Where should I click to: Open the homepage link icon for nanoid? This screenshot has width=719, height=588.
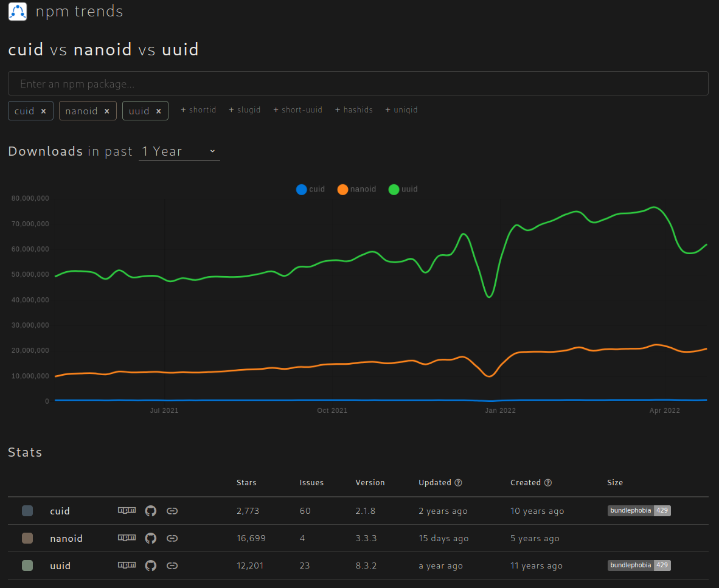click(x=172, y=538)
